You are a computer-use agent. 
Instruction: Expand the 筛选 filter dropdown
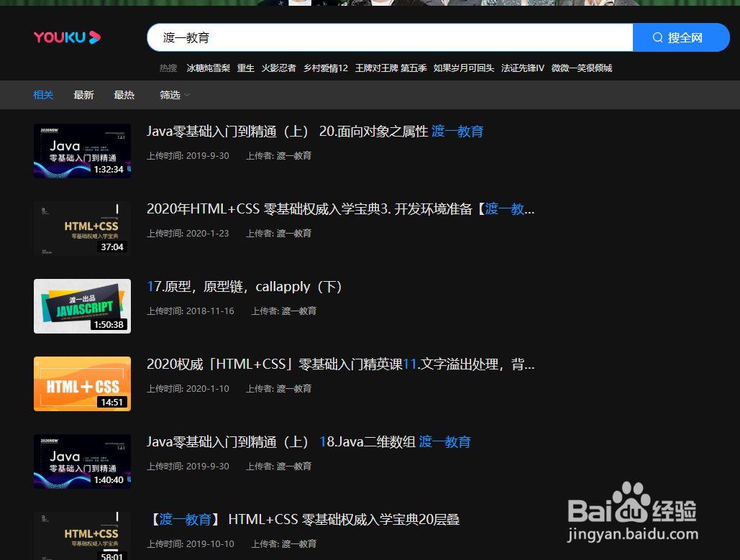175,95
